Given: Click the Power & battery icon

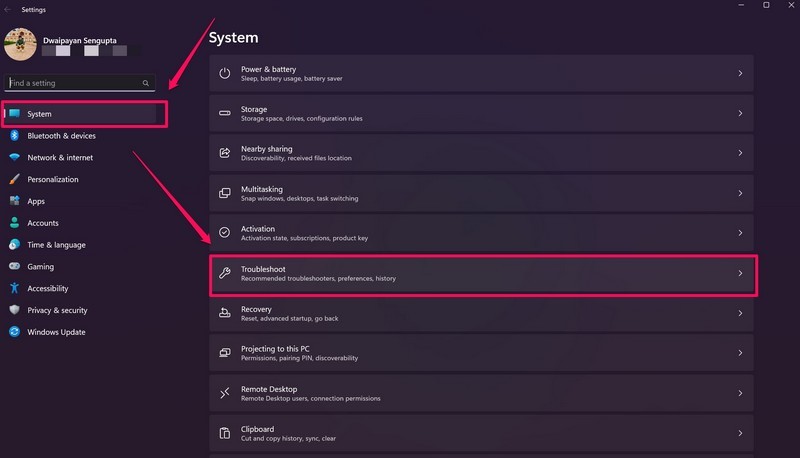Looking at the screenshot, I should point(224,74).
